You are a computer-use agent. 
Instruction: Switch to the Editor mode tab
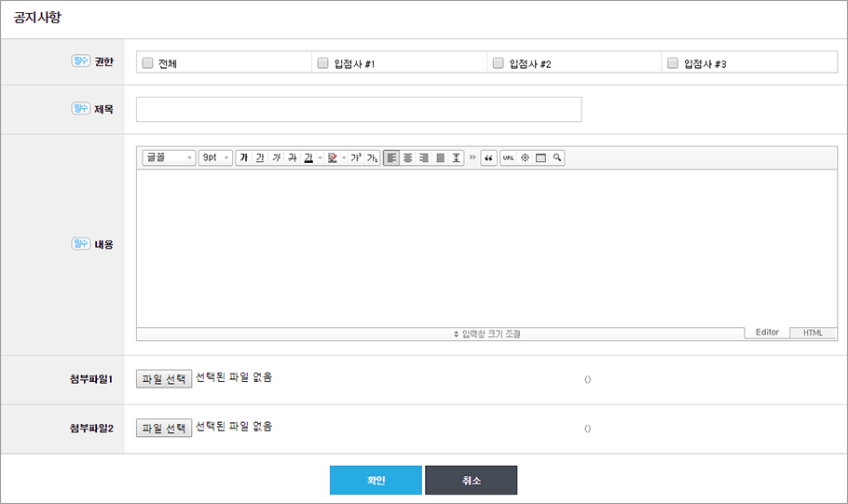pyautogui.click(x=767, y=333)
